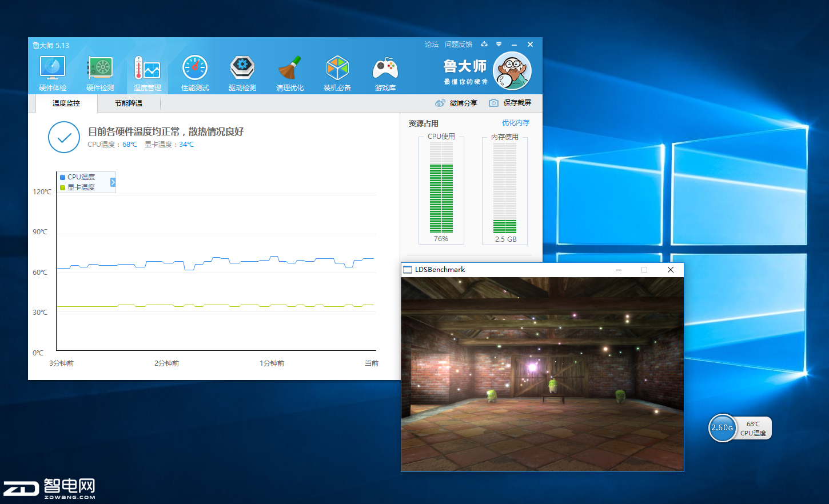
Task: Click the camera screenshot icon
Action: click(493, 103)
